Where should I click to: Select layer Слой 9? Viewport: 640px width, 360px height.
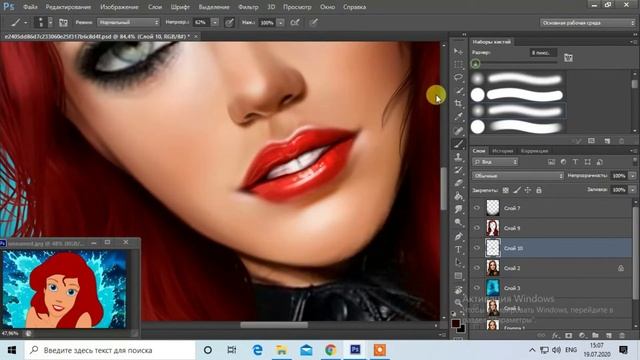tap(551, 228)
